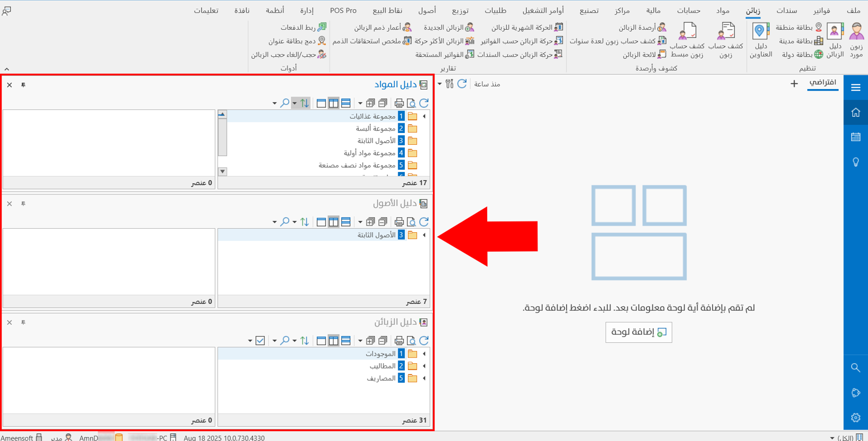
Task: Open بطاقة منطقة region card
Action: pos(798,27)
